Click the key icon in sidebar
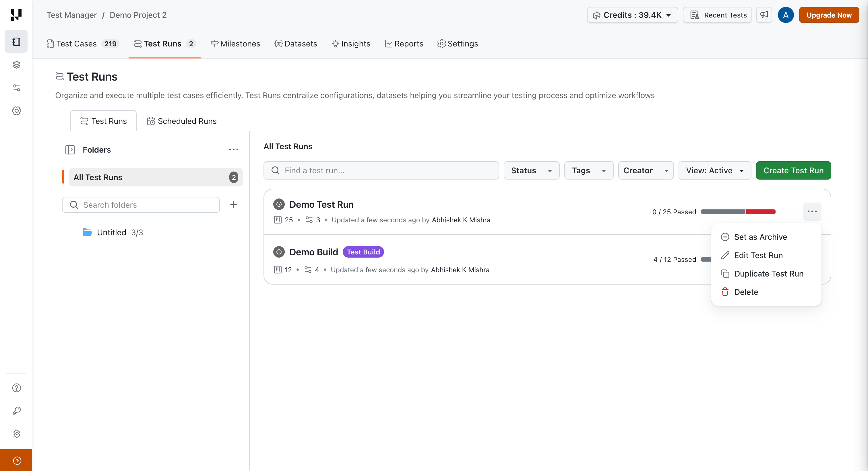 (x=17, y=410)
